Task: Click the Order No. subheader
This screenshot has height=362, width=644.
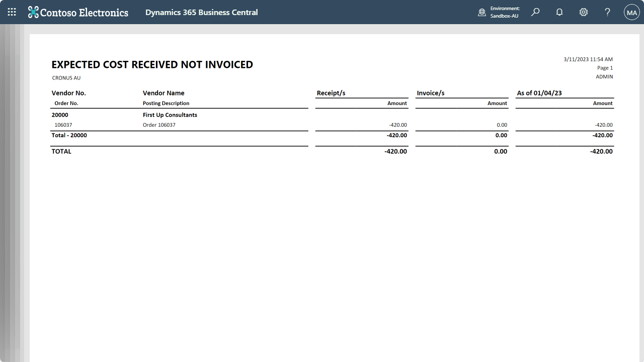Action: [66, 103]
